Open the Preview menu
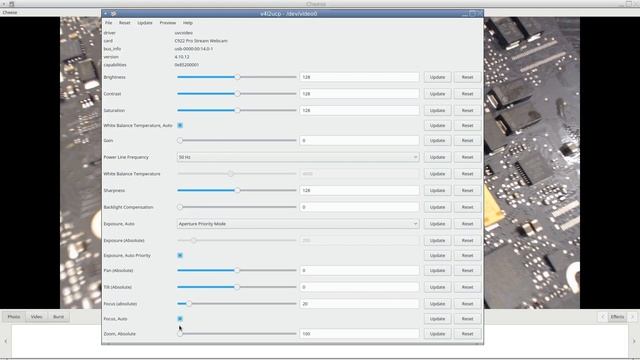 pyautogui.click(x=168, y=23)
